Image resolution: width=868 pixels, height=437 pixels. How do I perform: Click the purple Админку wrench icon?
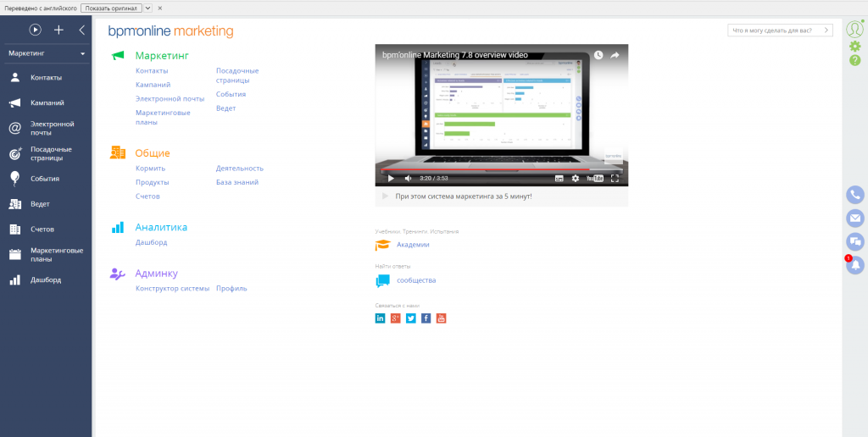pos(117,274)
